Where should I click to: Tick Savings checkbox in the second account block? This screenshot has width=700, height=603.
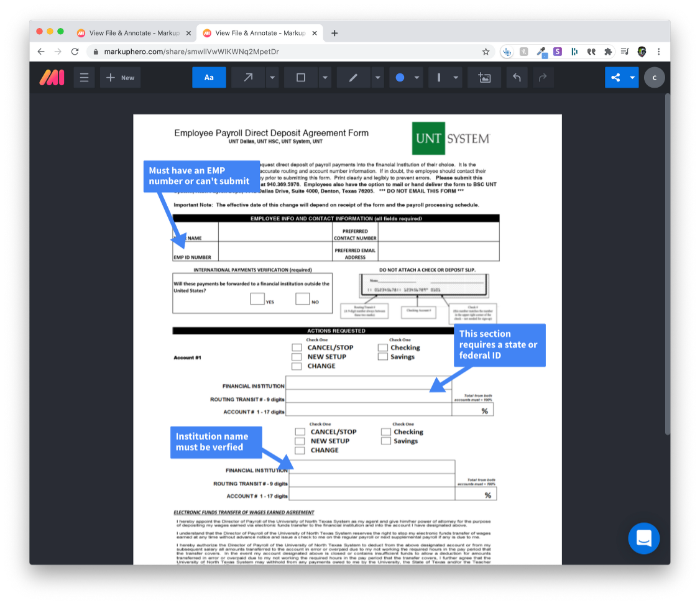(386, 441)
